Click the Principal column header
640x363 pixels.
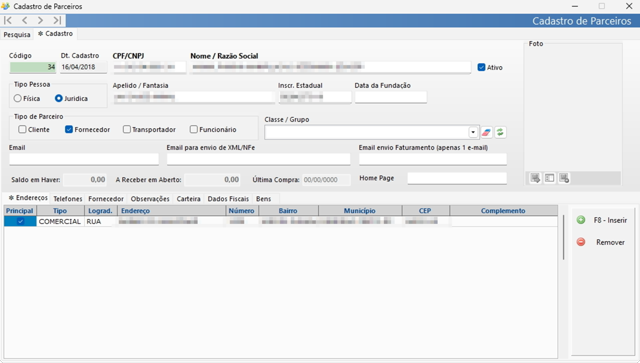20,211
